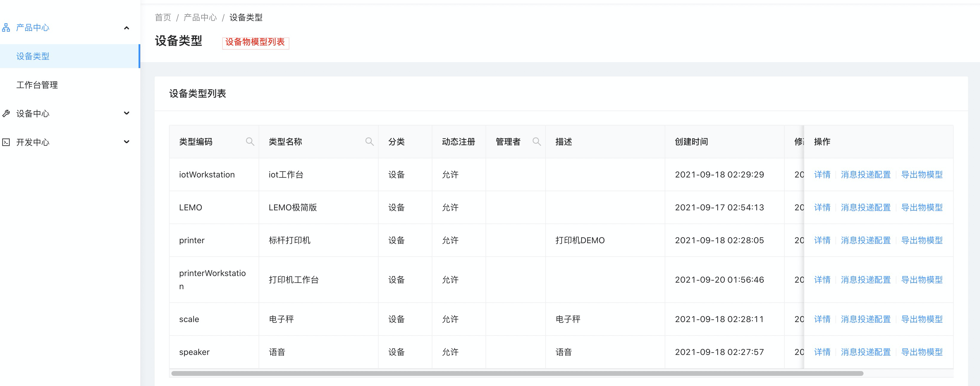
Task: Click 导出物模型 for printer row
Action: coord(922,240)
